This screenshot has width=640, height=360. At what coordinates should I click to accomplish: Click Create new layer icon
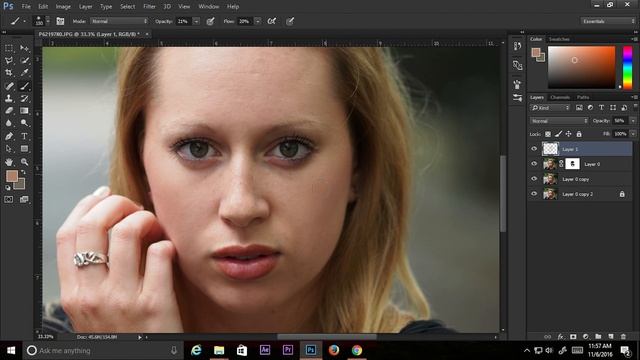611,337
